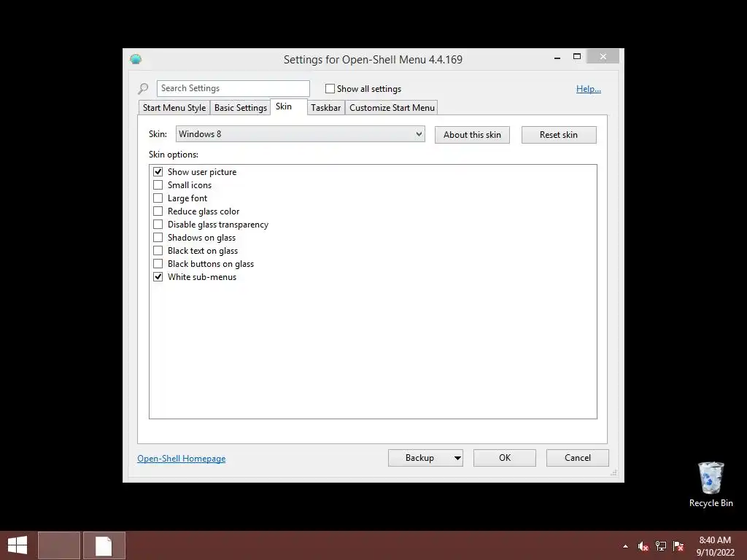Image resolution: width=747 pixels, height=560 pixels.
Task: Toggle the Show all settings checkbox
Action: (x=330, y=88)
